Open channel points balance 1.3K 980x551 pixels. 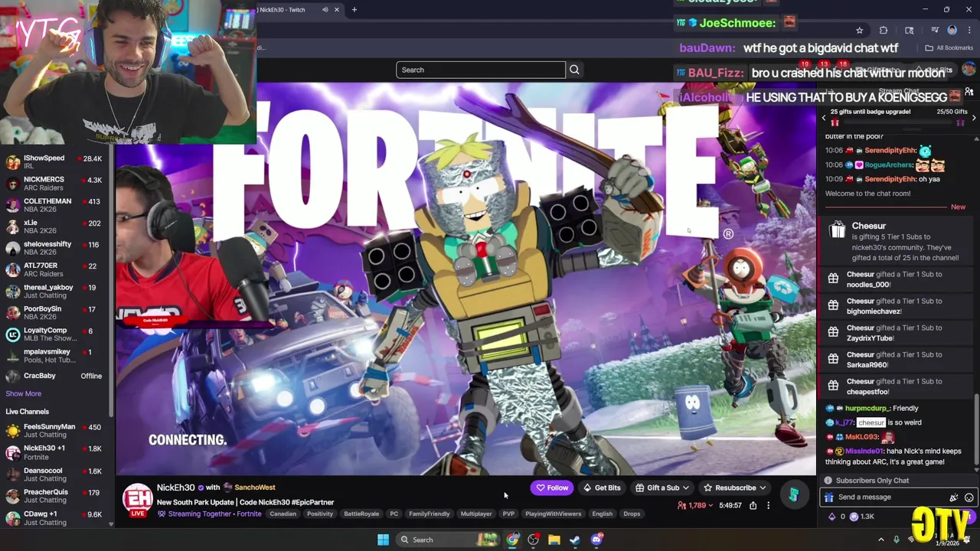[862, 517]
